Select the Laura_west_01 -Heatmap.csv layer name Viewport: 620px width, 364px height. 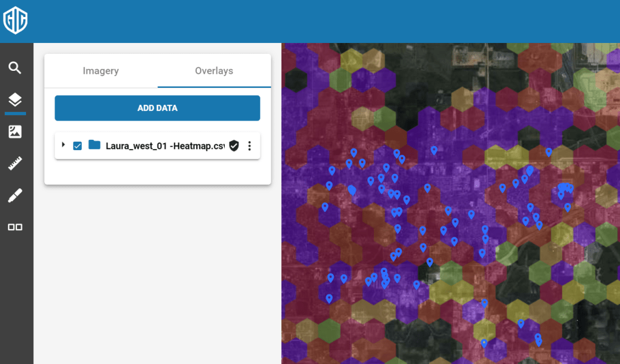165,146
